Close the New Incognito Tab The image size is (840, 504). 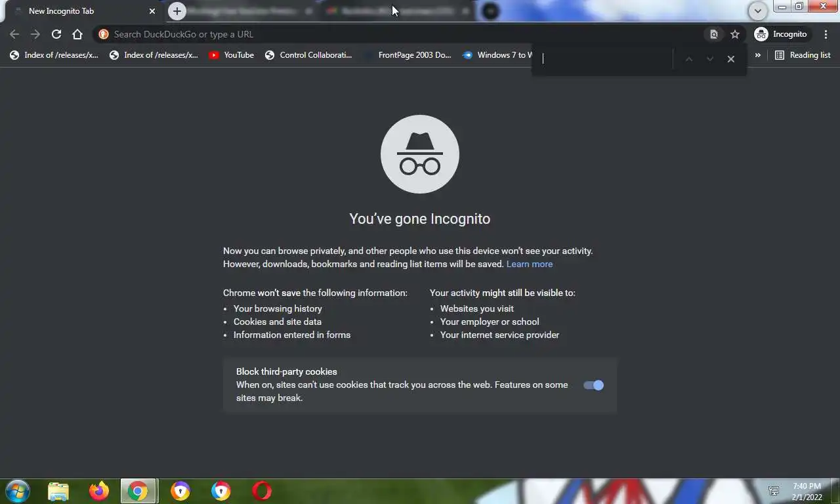[152, 11]
